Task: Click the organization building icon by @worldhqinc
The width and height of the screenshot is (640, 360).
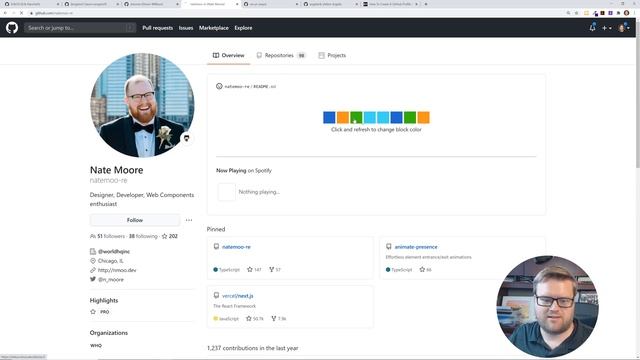Action: point(93,251)
